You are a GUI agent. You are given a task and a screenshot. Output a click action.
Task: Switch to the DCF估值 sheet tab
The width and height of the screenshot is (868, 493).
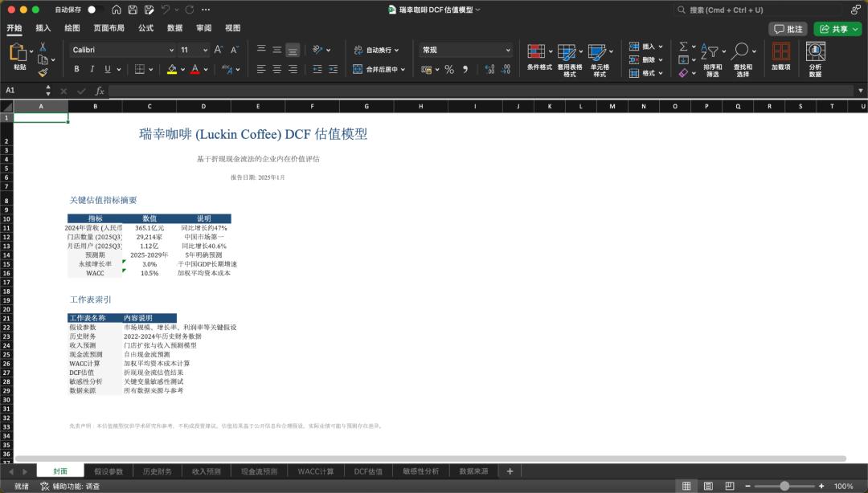point(368,471)
